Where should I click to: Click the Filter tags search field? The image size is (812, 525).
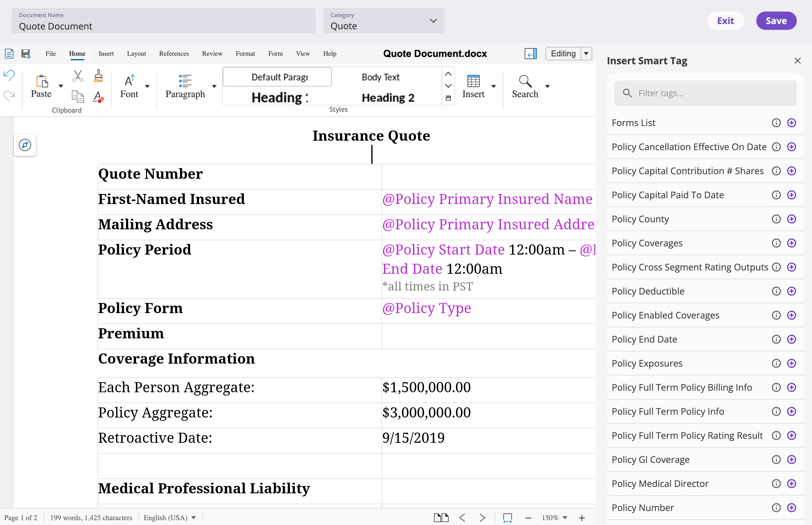click(705, 93)
